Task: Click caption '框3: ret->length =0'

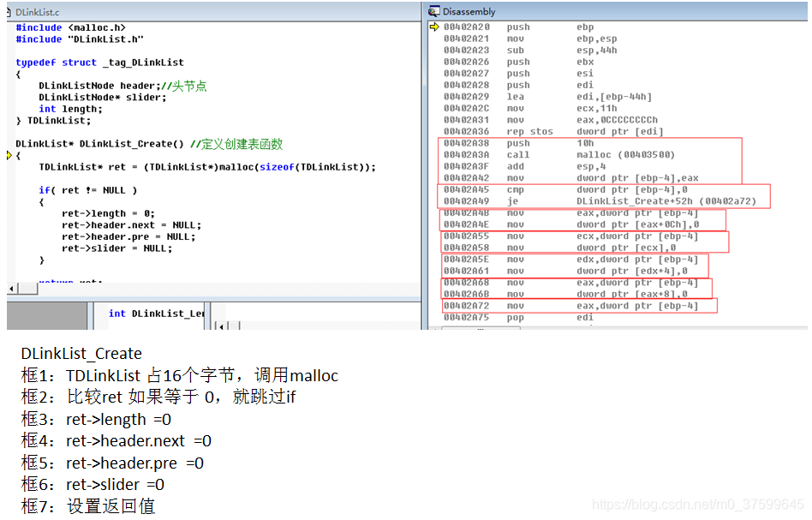Action: [x=96, y=419]
